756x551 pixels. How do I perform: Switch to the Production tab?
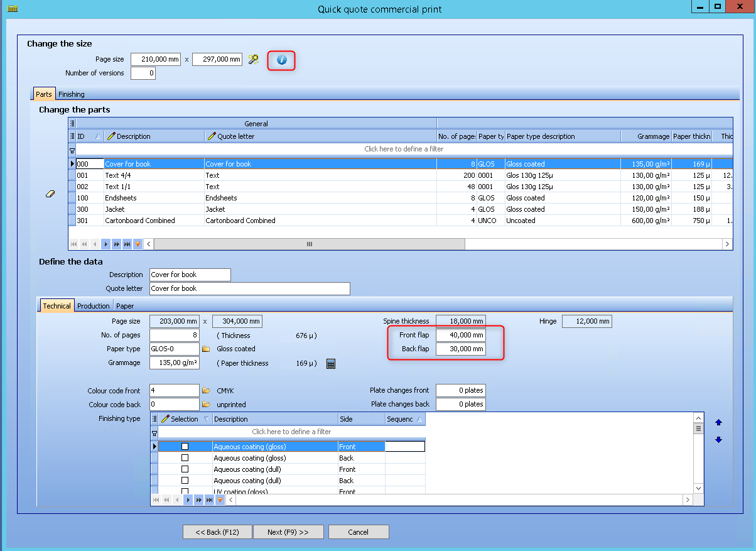coord(94,306)
